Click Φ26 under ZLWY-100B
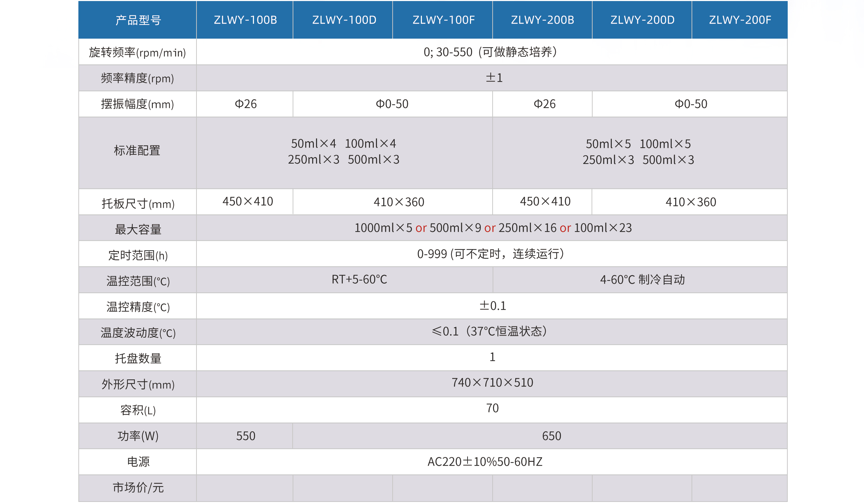864x504 pixels. [x=246, y=104]
